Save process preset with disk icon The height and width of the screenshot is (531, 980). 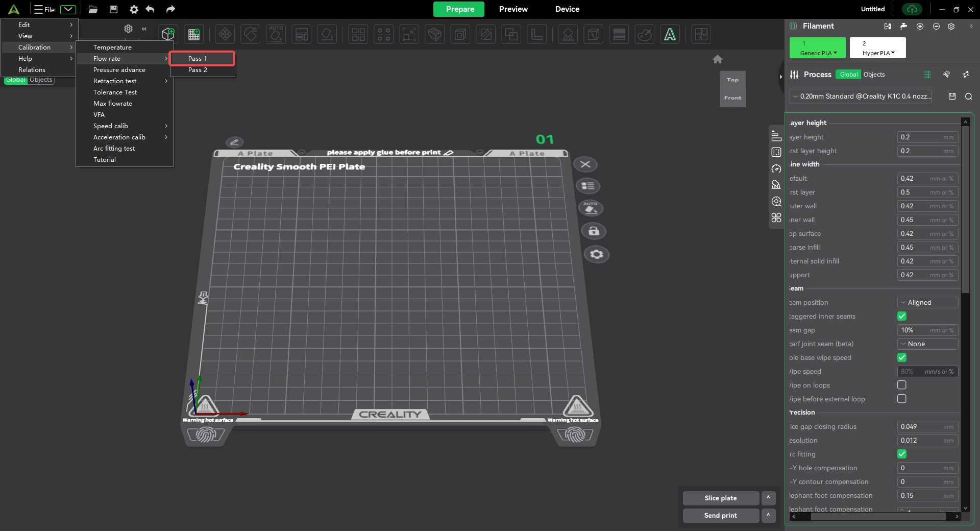[x=952, y=96]
